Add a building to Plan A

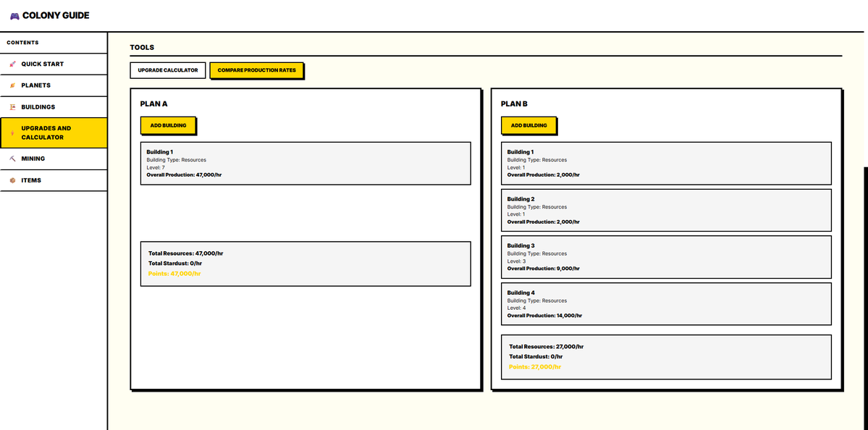(x=168, y=126)
